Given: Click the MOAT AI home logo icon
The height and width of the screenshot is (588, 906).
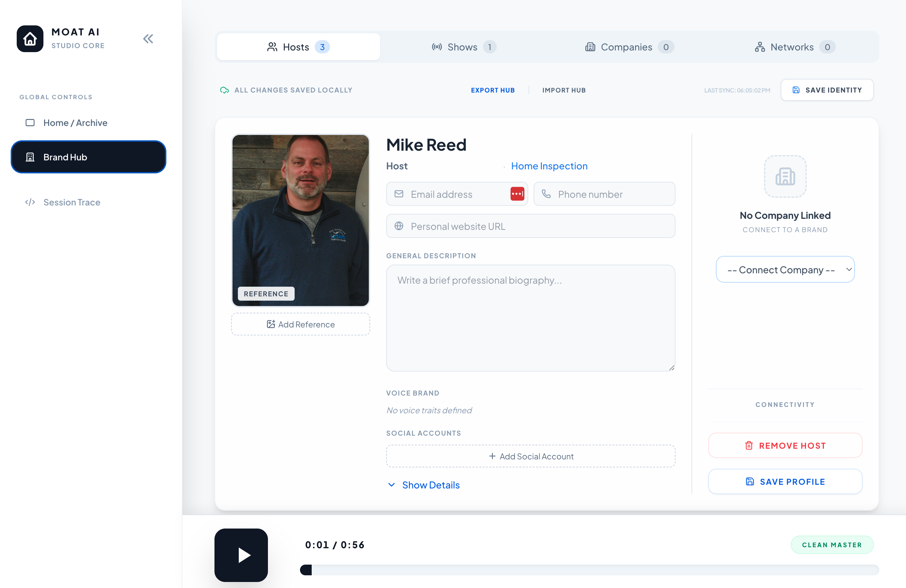Looking at the screenshot, I should coord(30,39).
